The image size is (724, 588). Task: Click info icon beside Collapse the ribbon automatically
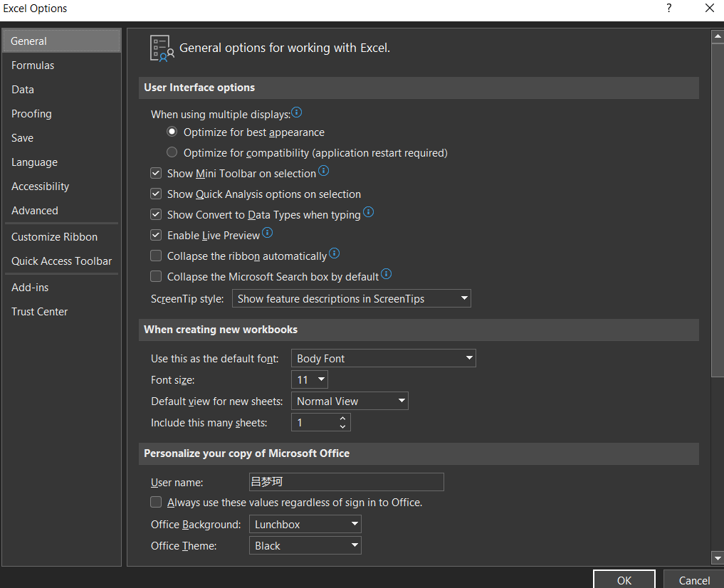click(x=335, y=253)
